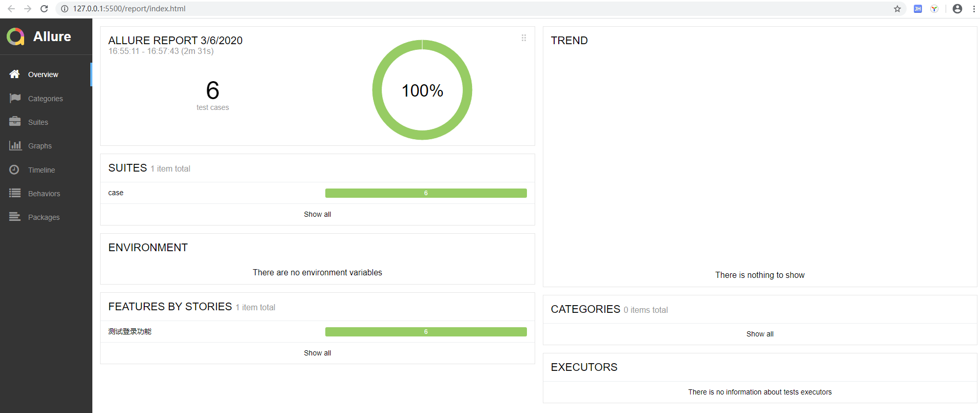
Task: Click the FEATURES BY STORIES heading
Action: point(170,307)
